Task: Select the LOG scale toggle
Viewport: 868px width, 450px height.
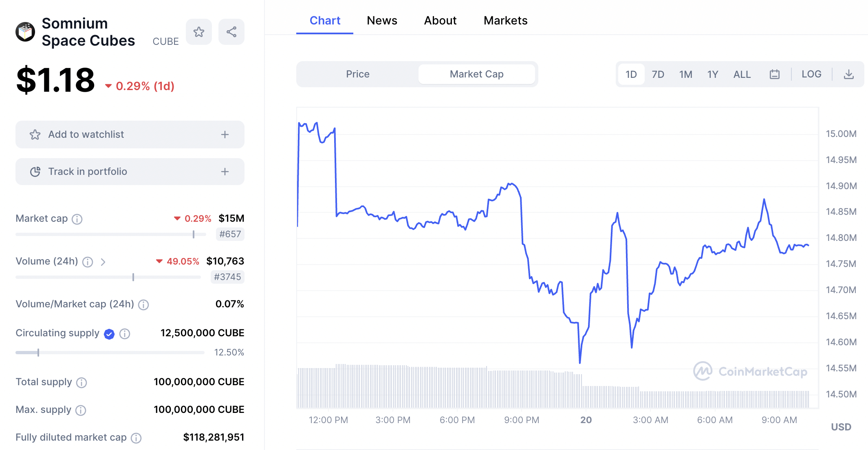Action: click(811, 73)
